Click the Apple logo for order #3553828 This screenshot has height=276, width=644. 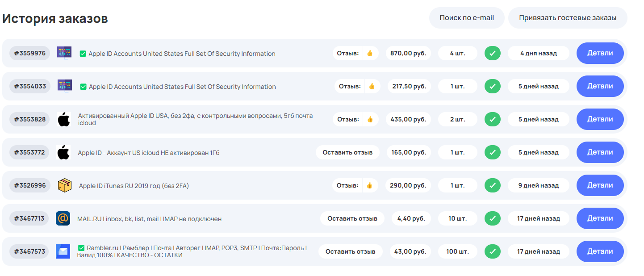64,119
